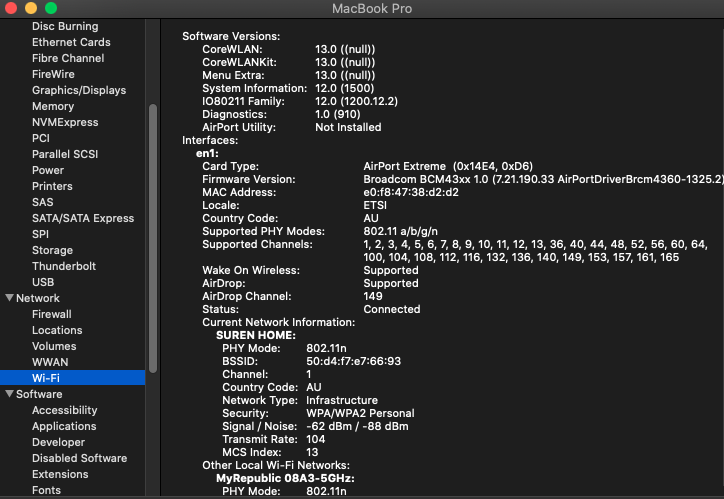This screenshot has width=724, height=499.
Task: Click the WPA/WPA2 Personal security value
Action: point(360,414)
